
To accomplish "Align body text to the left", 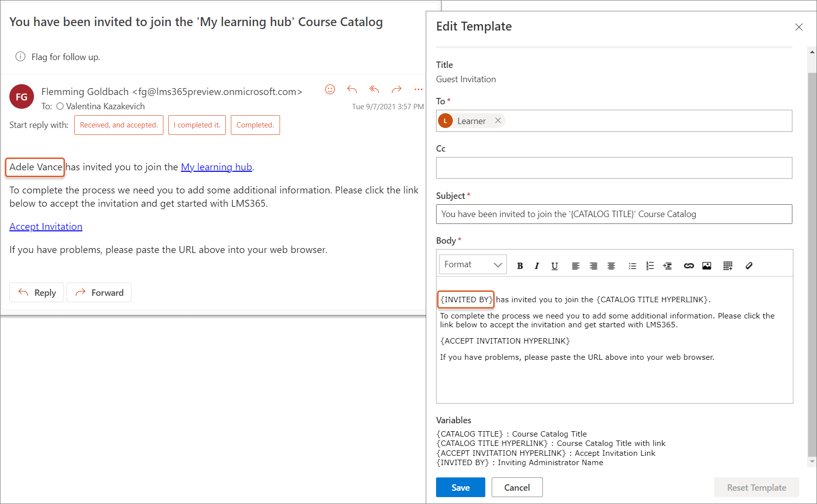I will pyautogui.click(x=575, y=266).
